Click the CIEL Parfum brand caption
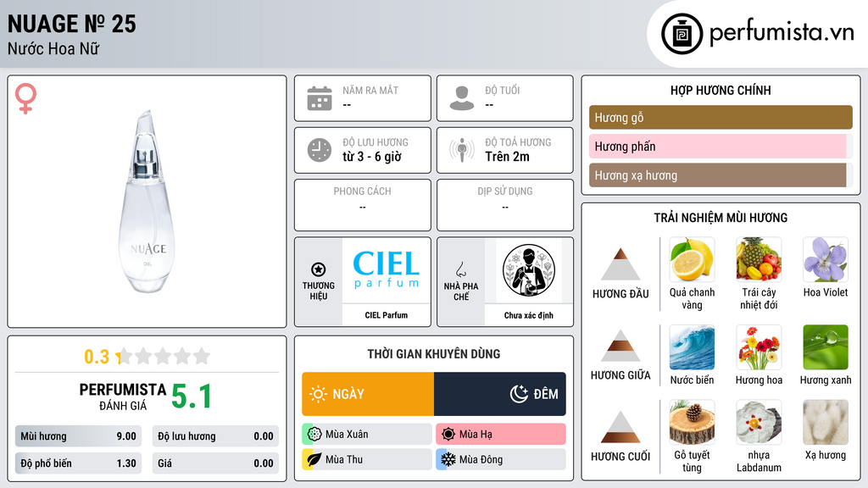 (x=386, y=315)
